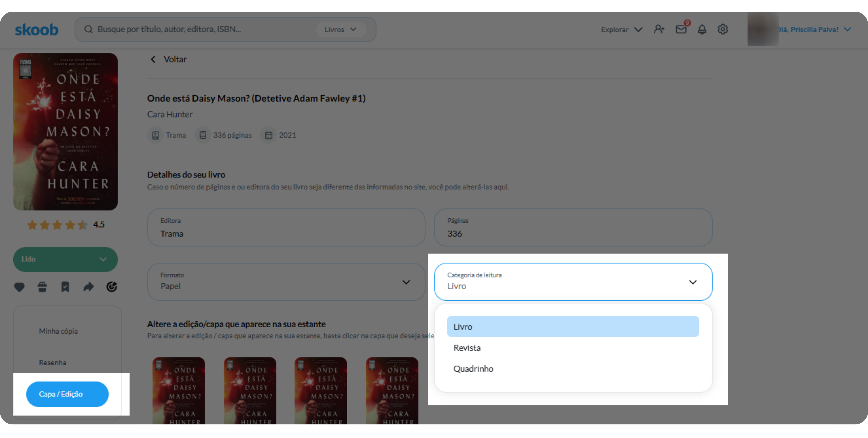The width and height of the screenshot is (868, 438).
Task: Mark book as favorite with heart icon
Action: 19,287
